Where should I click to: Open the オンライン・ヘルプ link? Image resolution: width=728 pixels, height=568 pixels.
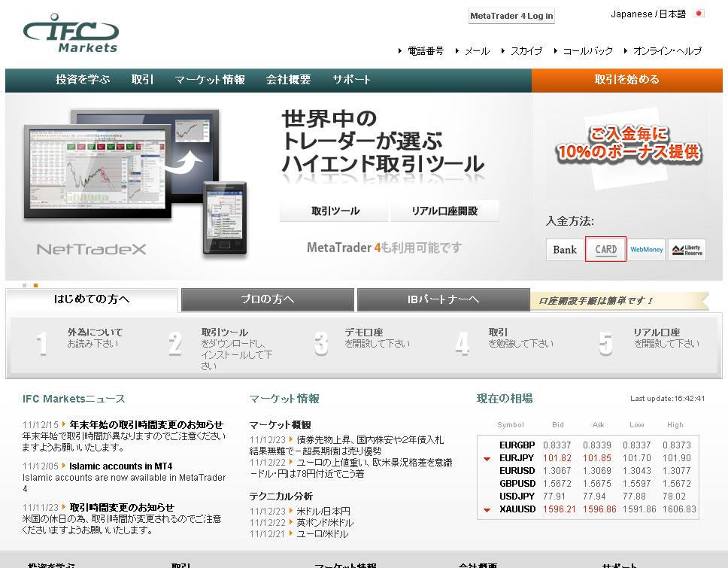667,51
